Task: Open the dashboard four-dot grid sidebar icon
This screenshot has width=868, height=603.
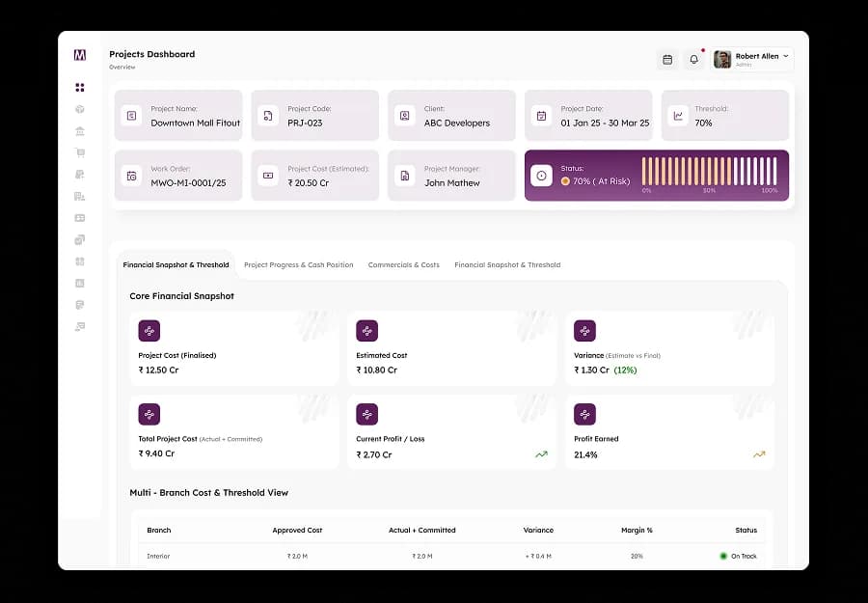Action: pos(80,88)
